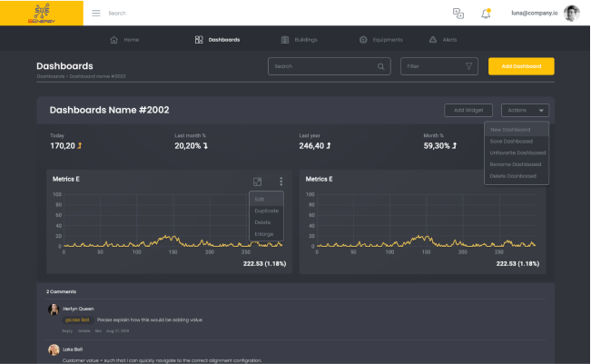Image resolution: width=591 pixels, height=364 pixels.
Task: Click 222.53 (1.18%) on first chart
Action: (264, 264)
